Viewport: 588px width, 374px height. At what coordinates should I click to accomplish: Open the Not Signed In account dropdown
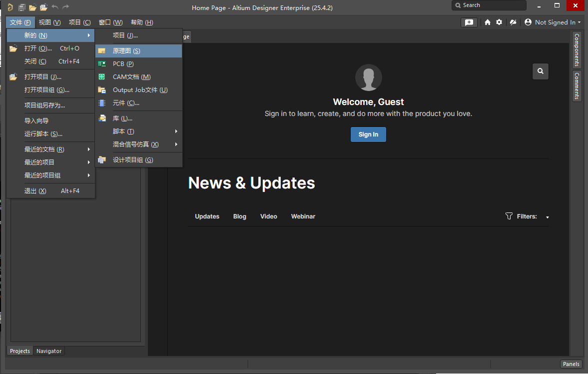point(553,22)
